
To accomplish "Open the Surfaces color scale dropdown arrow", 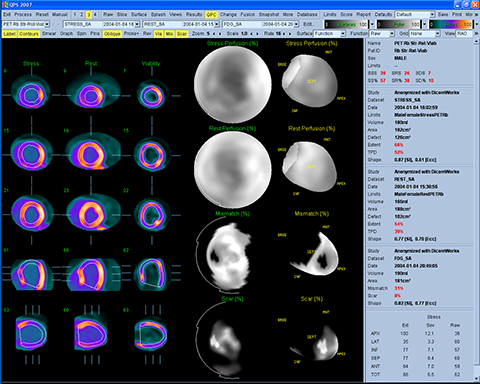I will pyautogui.click(x=372, y=24).
